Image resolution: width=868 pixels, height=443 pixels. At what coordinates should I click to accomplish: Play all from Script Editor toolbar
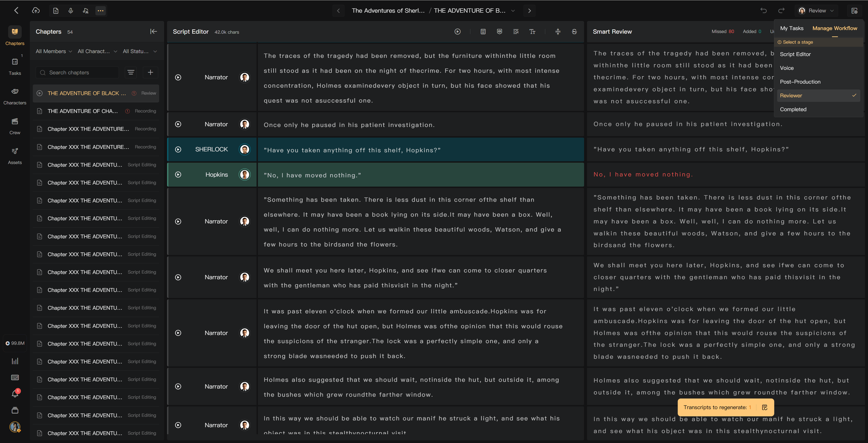tap(457, 32)
